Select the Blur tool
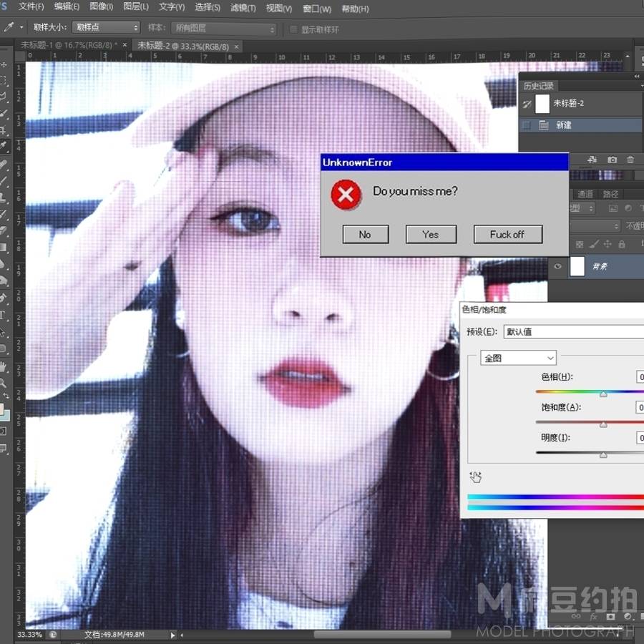This screenshot has width=644, height=644. (4, 263)
